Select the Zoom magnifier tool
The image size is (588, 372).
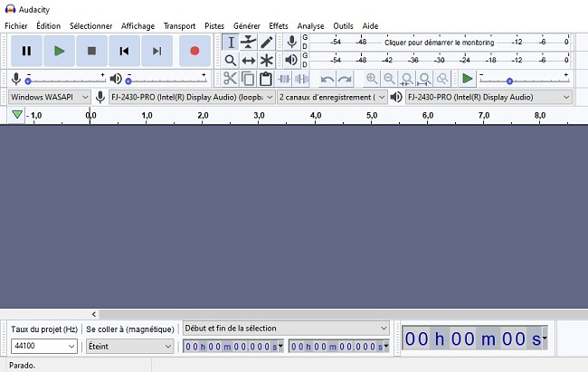[x=231, y=60]
